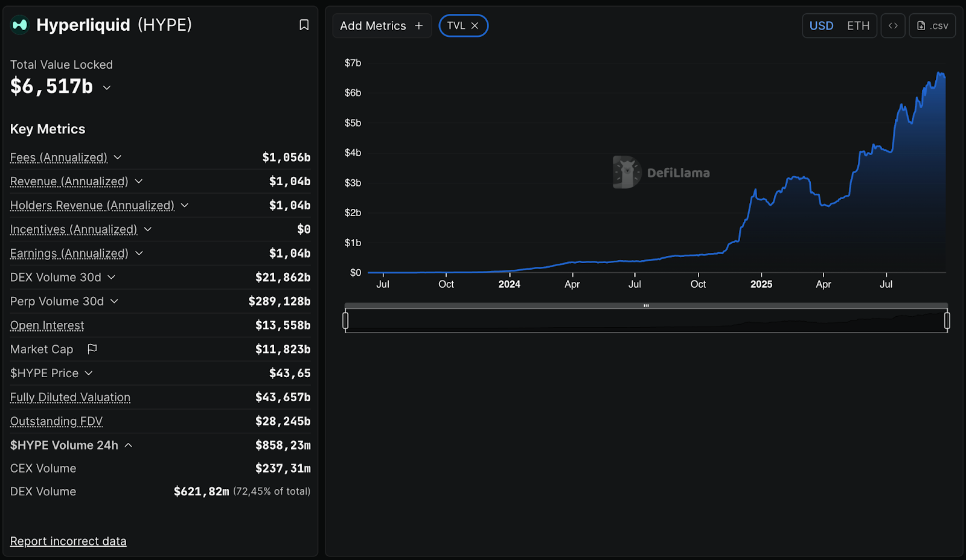Click the flag icon next to Market Cap
The image size is (966, 560).
(x=92, y=349)
